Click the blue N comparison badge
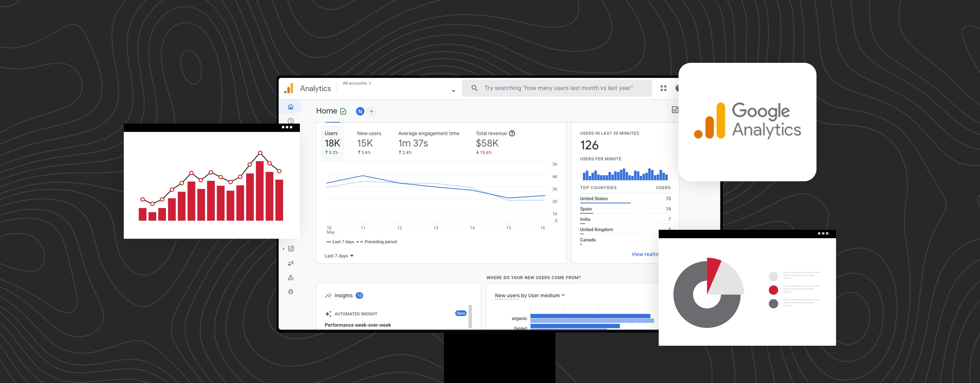 click(360, 111)
